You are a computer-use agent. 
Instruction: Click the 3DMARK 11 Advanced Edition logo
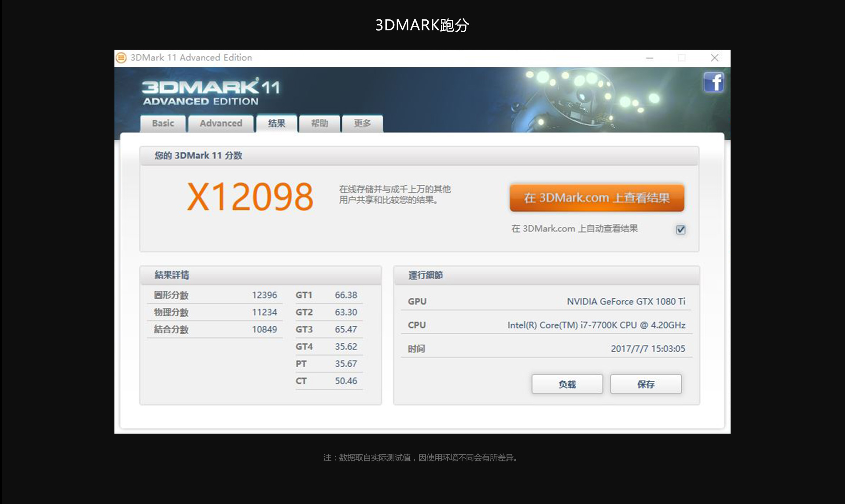coord(210,92)
